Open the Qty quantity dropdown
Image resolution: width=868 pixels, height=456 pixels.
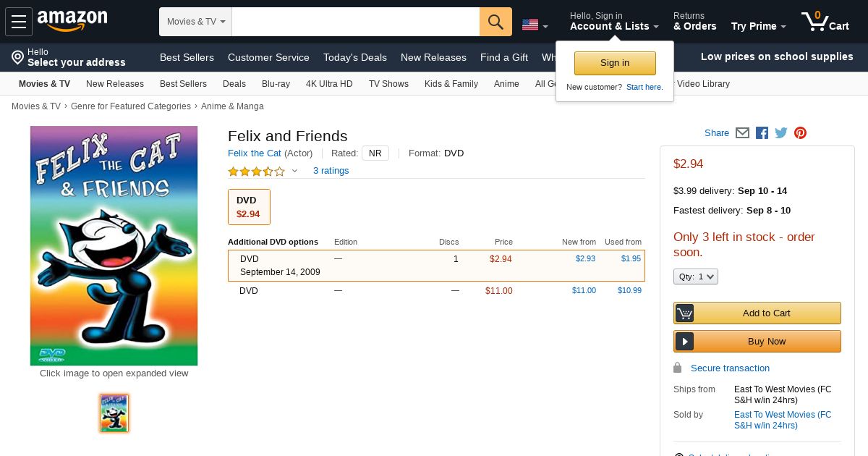(x=696, y=276)
